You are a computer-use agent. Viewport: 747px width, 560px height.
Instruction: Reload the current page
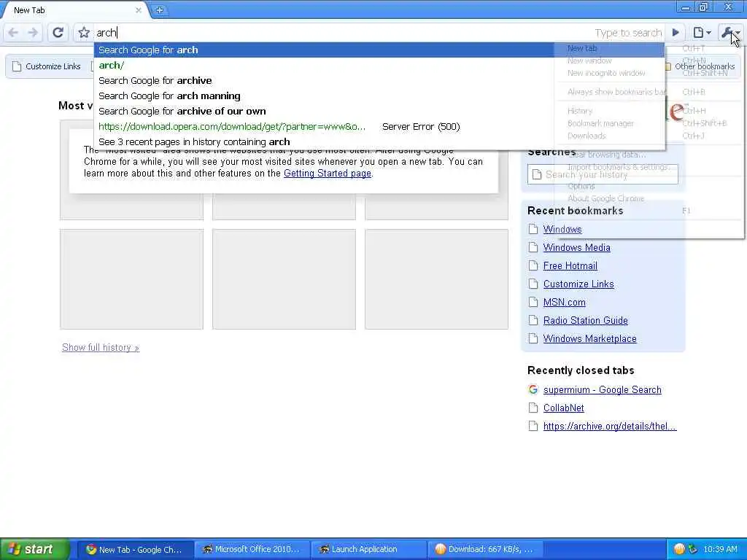point(58,32)
